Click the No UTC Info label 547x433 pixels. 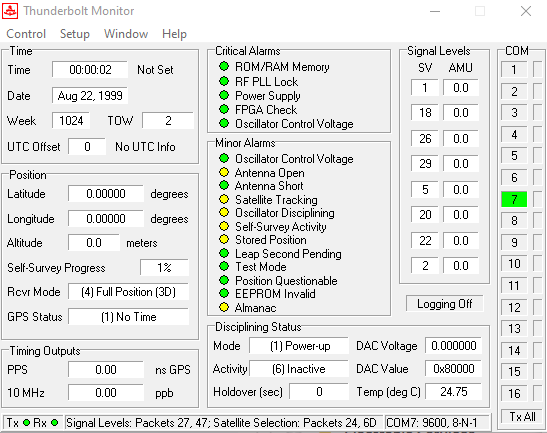[x=145, y=147]
